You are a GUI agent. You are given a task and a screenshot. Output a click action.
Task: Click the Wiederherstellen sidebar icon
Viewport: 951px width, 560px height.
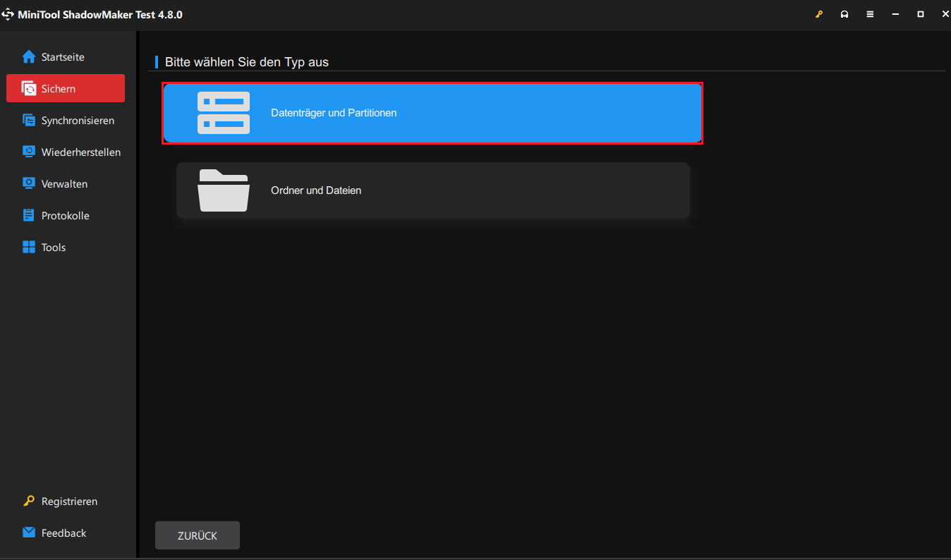coord(29,152)
